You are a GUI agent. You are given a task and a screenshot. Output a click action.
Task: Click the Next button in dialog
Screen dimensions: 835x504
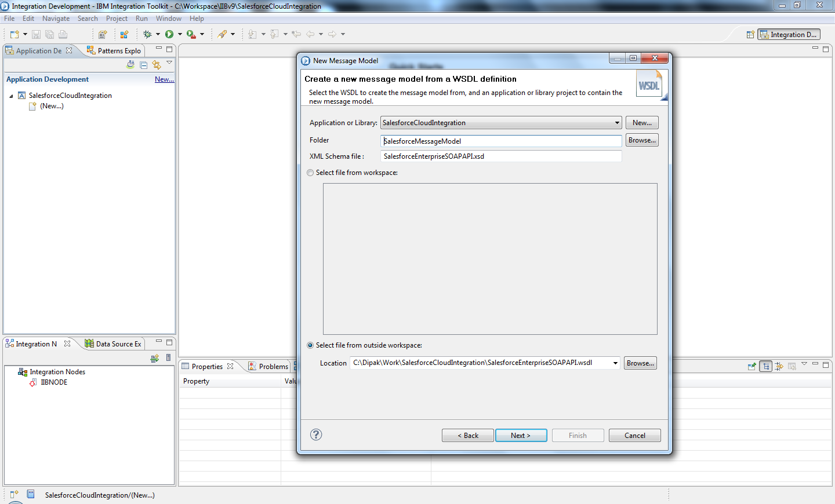521,436
